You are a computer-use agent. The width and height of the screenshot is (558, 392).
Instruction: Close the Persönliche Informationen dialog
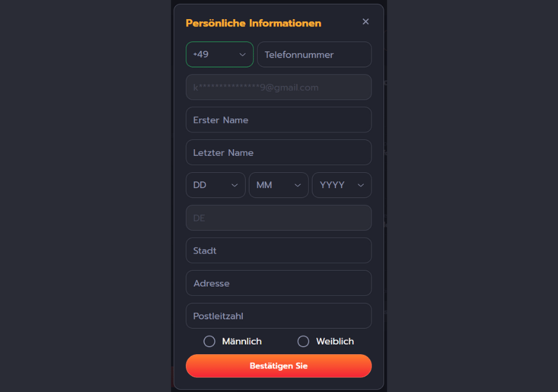tap(365, 22)
